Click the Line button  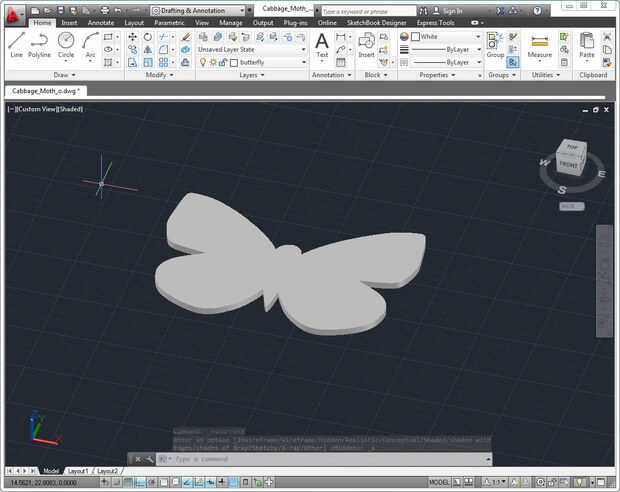pyautogui.click(x=16, y=45)
